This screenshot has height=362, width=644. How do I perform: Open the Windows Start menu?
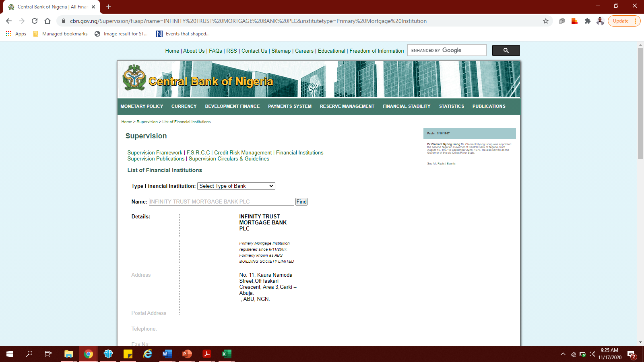coord(10,354)
